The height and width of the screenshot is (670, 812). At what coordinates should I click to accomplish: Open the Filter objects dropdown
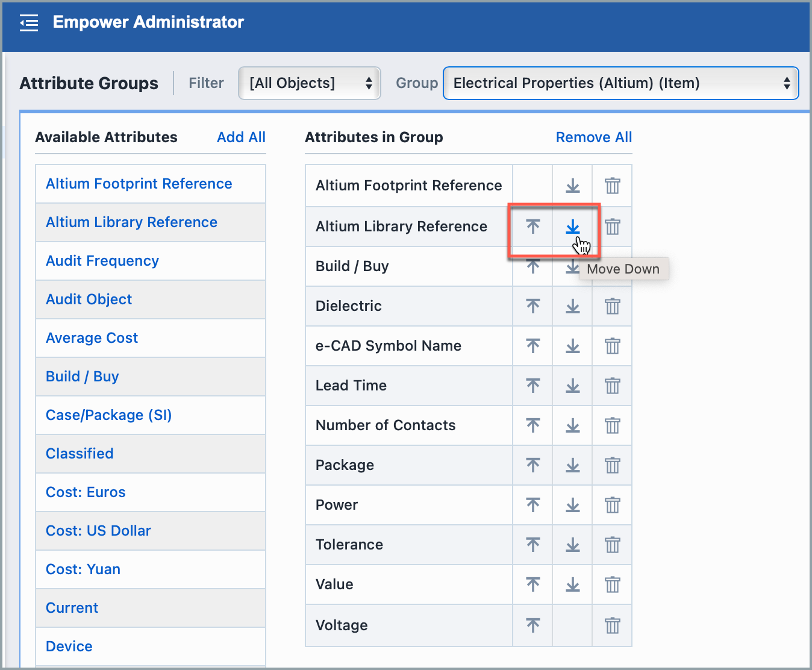(309, 83)
